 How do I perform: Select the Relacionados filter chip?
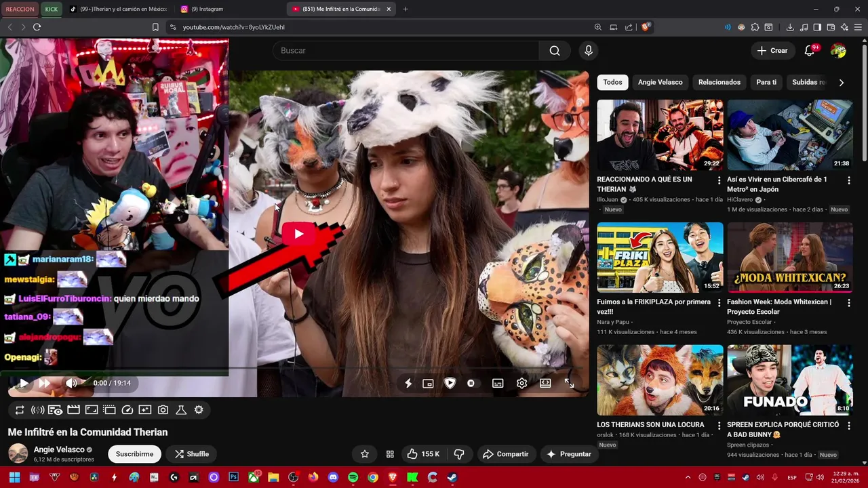tap(719, 82)
